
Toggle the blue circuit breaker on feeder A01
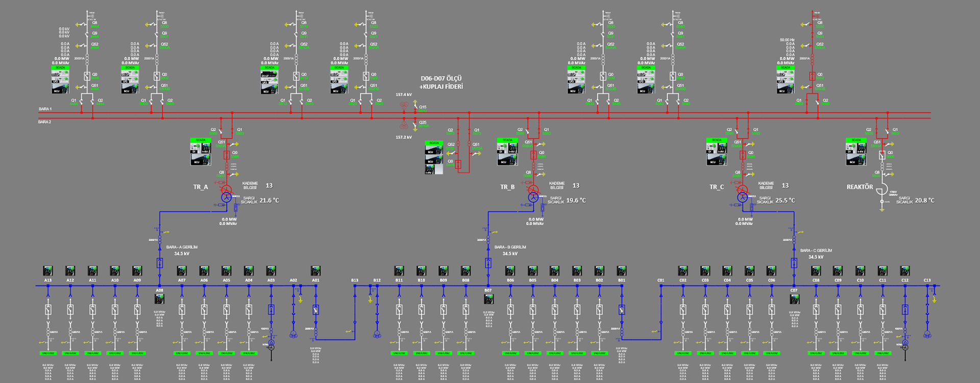click(316, 309)
